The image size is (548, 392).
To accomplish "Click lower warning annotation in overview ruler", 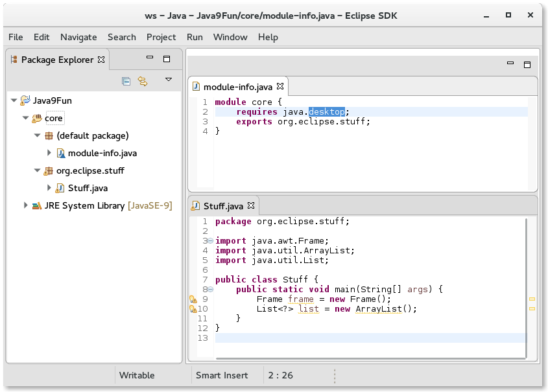I will 532,309.
